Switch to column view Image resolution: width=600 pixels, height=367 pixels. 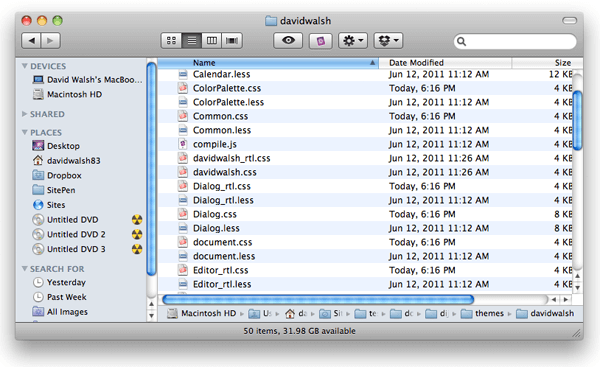tap(212, 41)
